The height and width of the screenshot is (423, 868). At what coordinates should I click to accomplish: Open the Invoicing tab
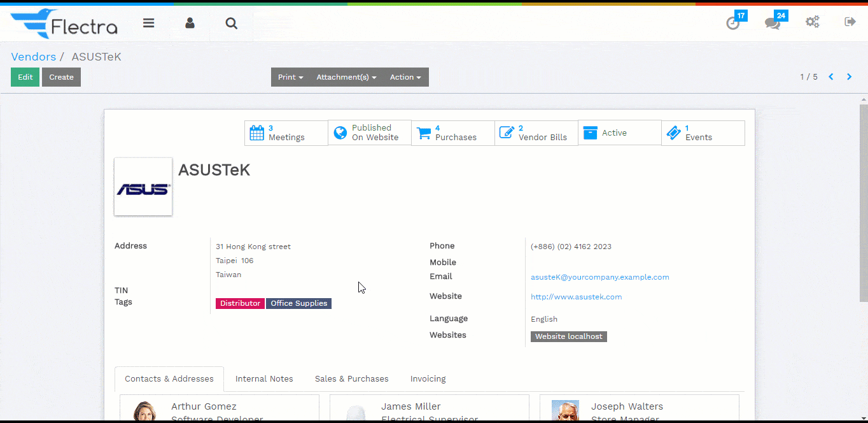pyautogui.click(x=428, y=378)
